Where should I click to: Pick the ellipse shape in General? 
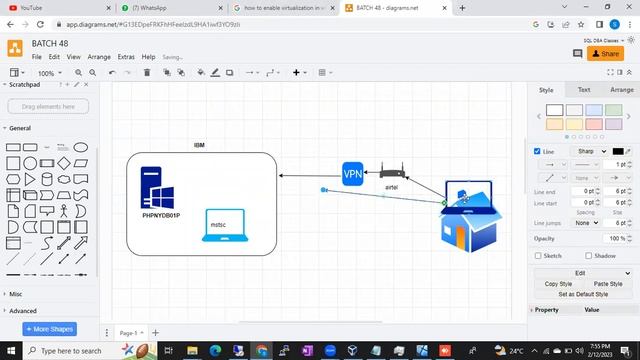click(x=81, y=147)
